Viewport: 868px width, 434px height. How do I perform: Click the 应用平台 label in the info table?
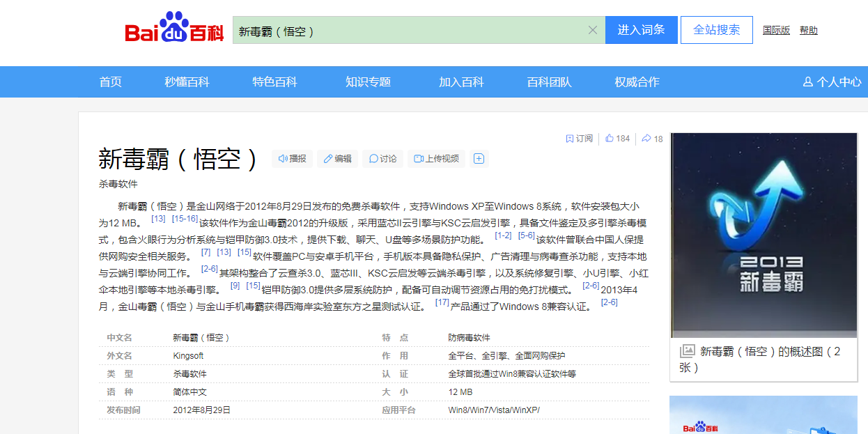[398, 410]
